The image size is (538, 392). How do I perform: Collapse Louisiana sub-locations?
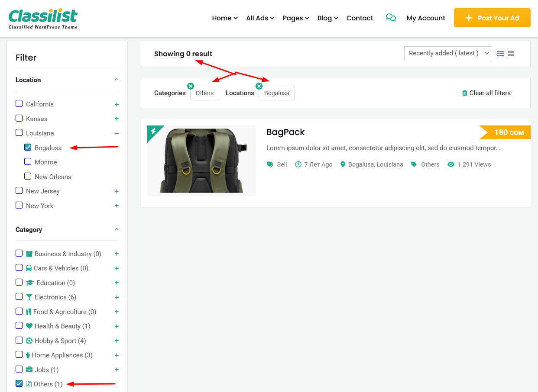(x=117, y=133)
